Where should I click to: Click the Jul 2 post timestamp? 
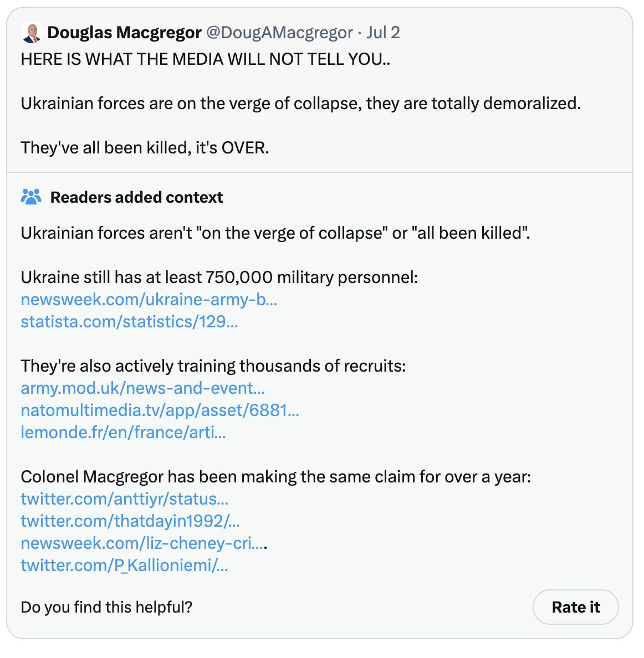point(382,33)
